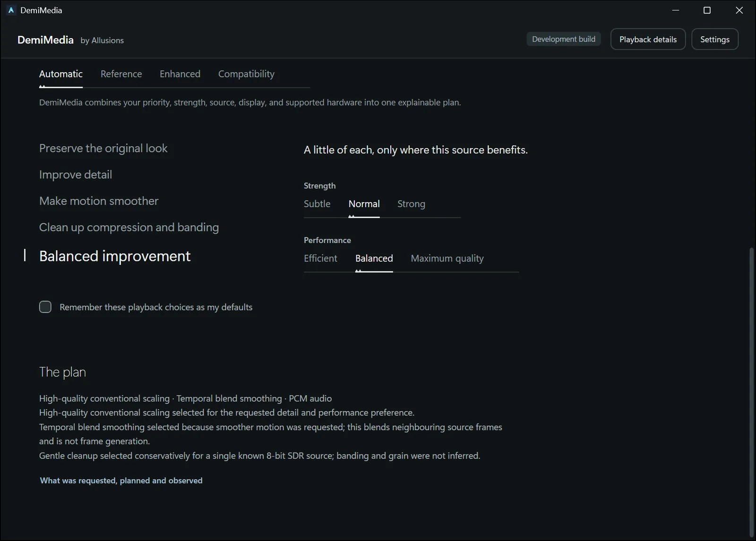Switch to the Enhanced tab
This screenshot has height=541, width=756.
click(180, 74)
